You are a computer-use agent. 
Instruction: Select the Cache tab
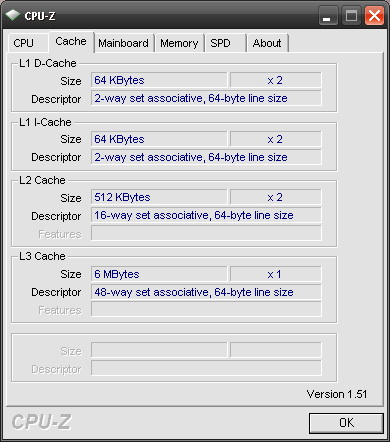(x=71, y=41)
